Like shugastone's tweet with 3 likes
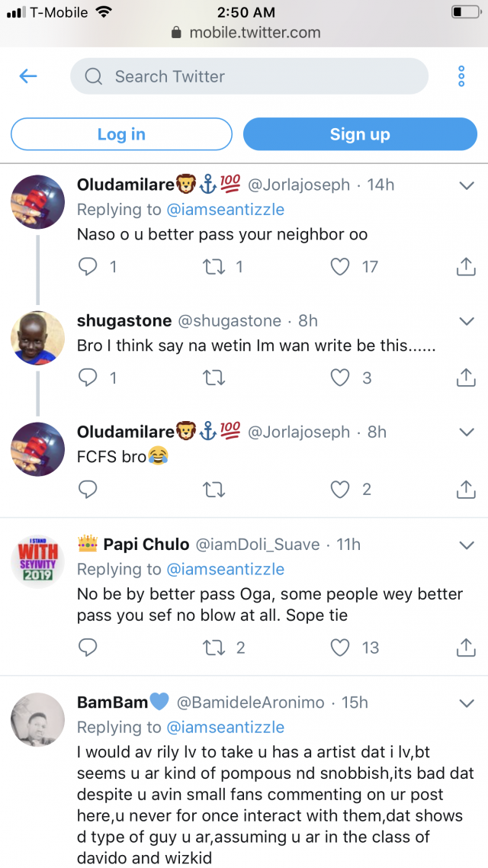Image resolution: width=488 pixels, height=868 pixels. (340, 378)
